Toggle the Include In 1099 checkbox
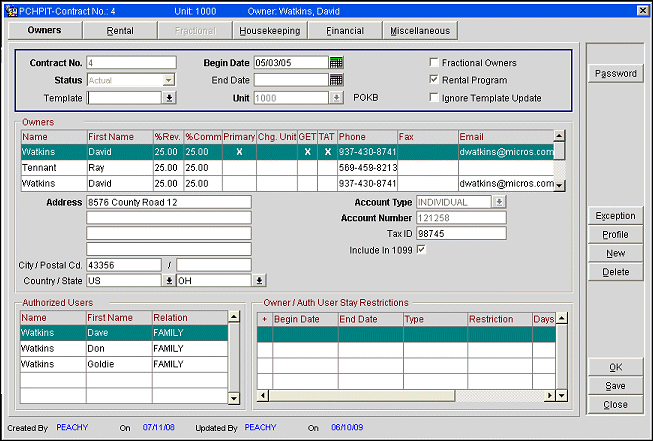 point(421,249)
